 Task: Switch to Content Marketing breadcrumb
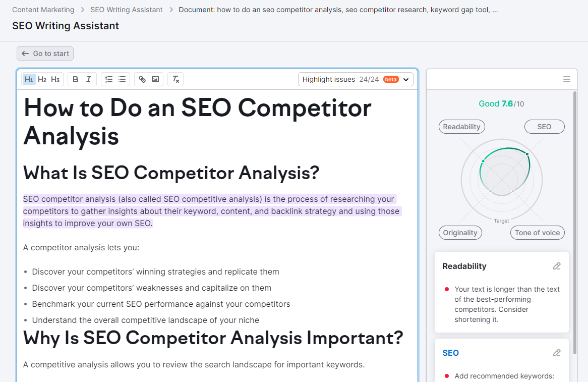point(43,9)
